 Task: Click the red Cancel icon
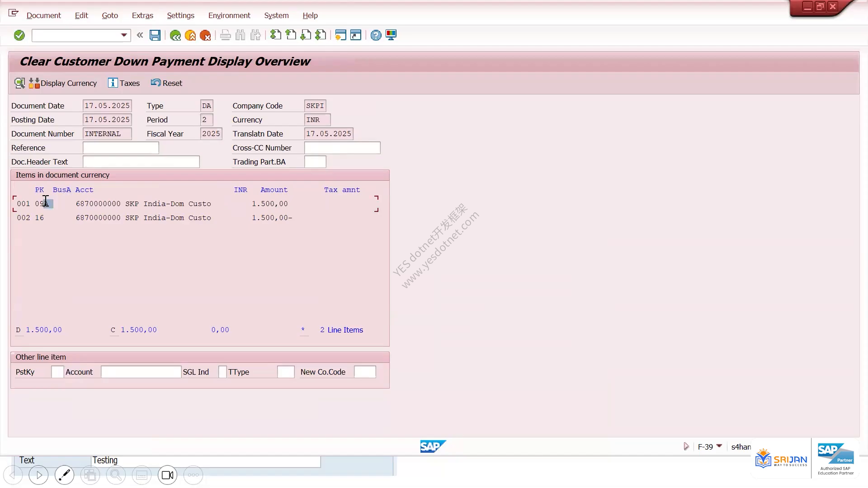coord(205,35)
